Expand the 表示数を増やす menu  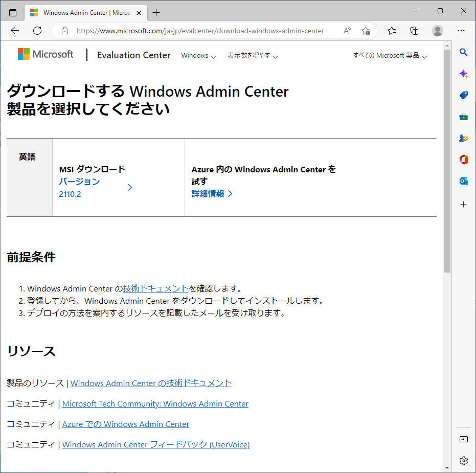click(x=253, y=56)
